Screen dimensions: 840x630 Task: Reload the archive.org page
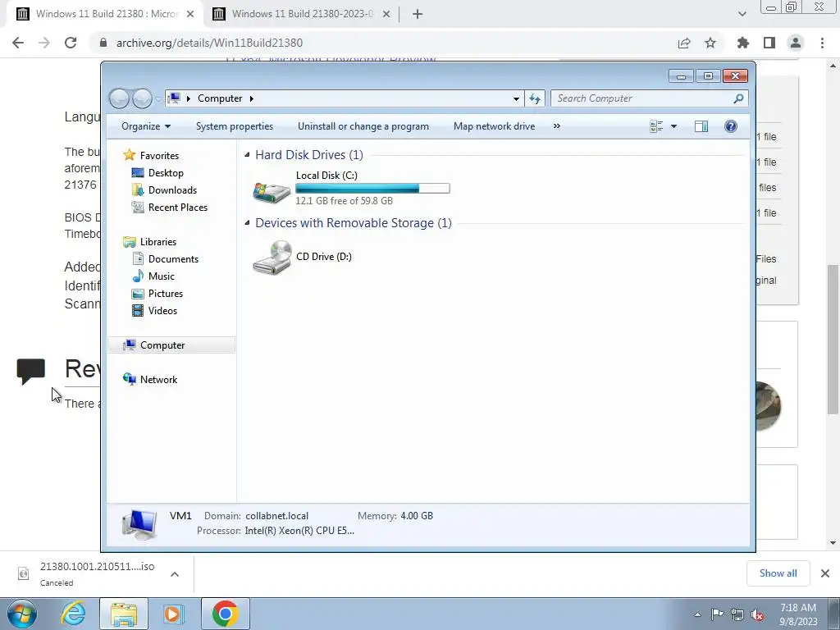(71, 43)
